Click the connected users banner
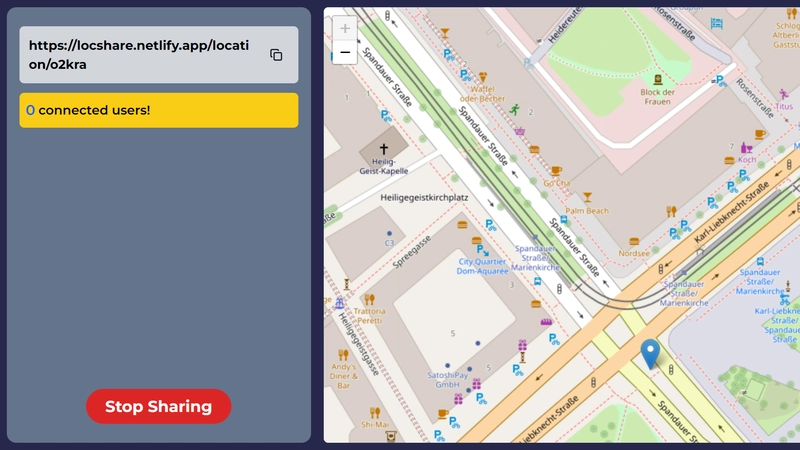This screenshot has height=450, width=800. (159, 110)
